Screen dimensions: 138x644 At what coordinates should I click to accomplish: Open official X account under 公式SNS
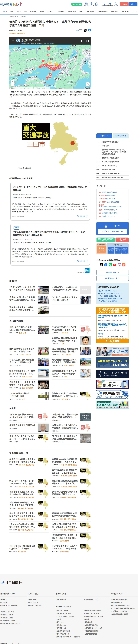point(101,265)
